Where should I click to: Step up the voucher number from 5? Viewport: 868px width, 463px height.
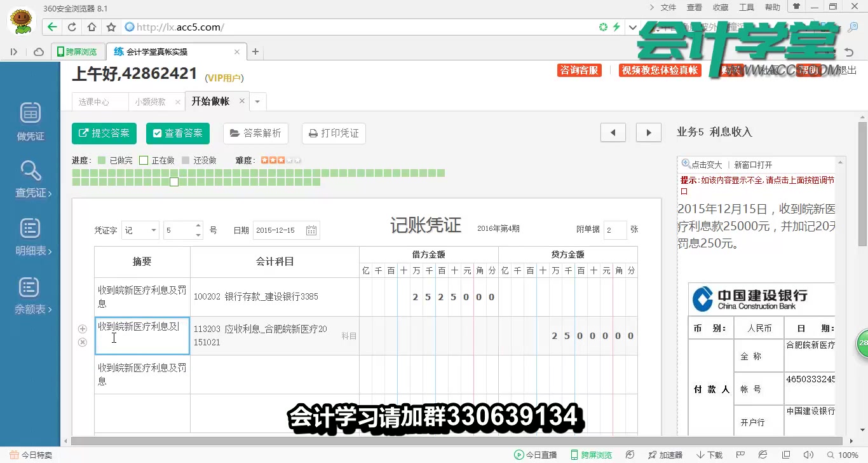(198, 226)
